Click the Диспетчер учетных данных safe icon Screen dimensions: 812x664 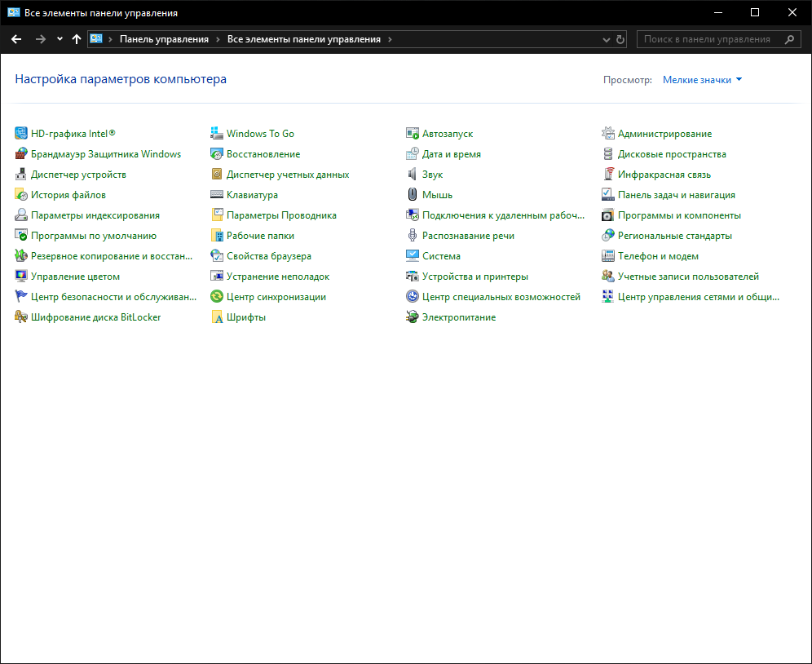coord(217,175)
